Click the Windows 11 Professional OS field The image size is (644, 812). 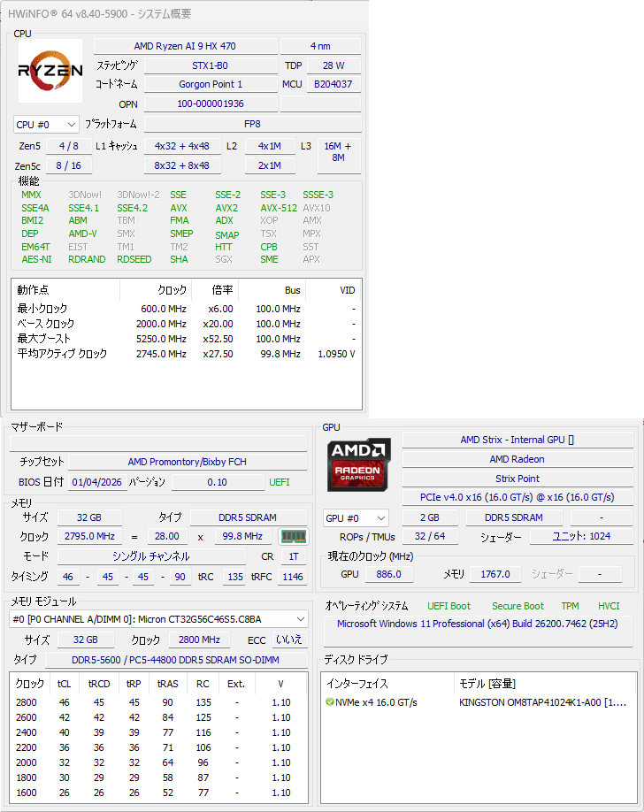pyautogui.click(x=477, y=624)
